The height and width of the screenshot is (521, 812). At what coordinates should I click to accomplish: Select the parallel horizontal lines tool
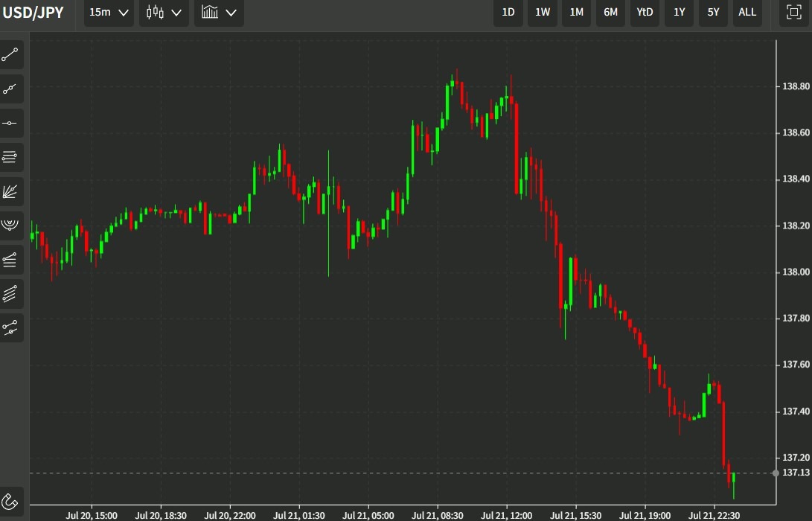[x=10, y=157]
